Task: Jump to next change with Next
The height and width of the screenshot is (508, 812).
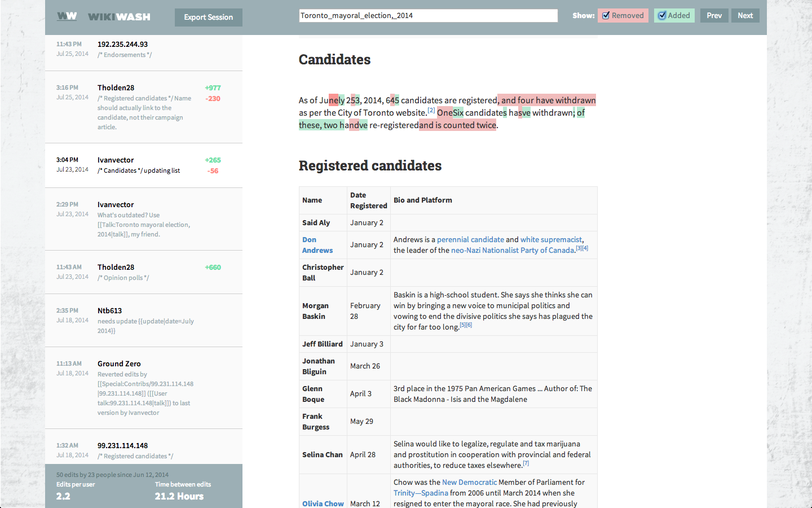Action: 745,16
